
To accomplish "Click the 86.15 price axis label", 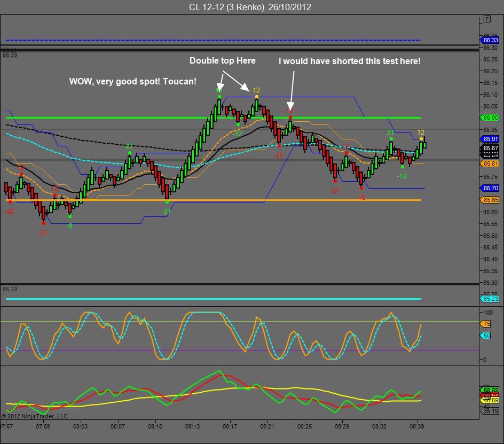I will coord(490,83).
